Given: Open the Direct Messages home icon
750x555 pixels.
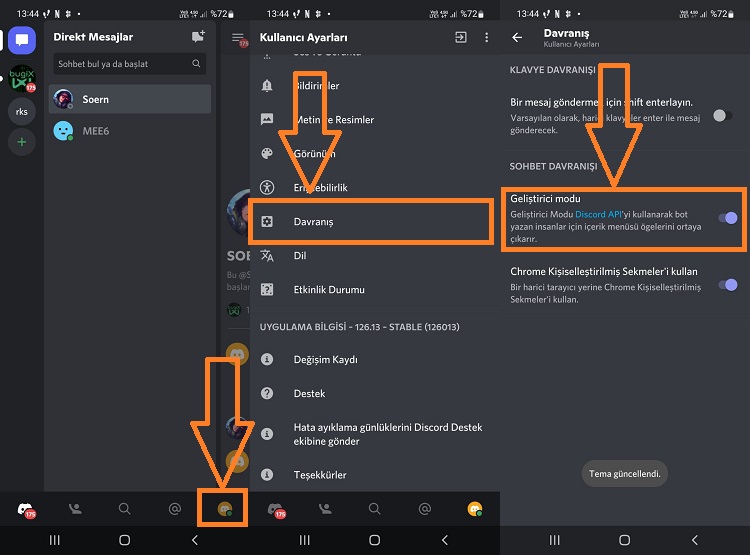Looking at the screenshot, I should click(22, 40).
